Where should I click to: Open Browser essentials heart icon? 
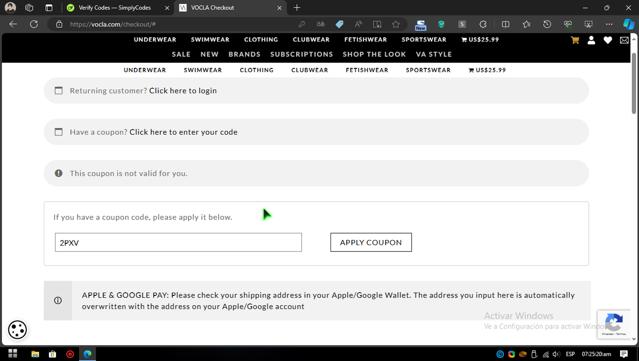[x=568, y=24]
